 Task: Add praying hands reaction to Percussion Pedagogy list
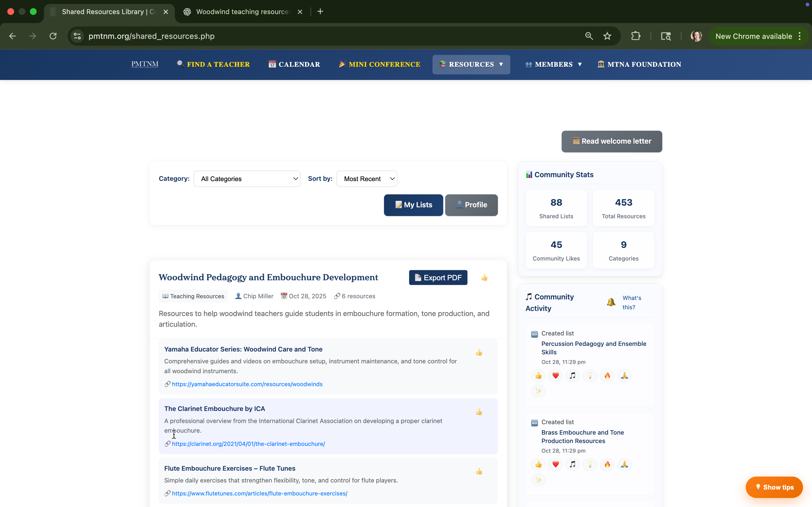point(624,375)
